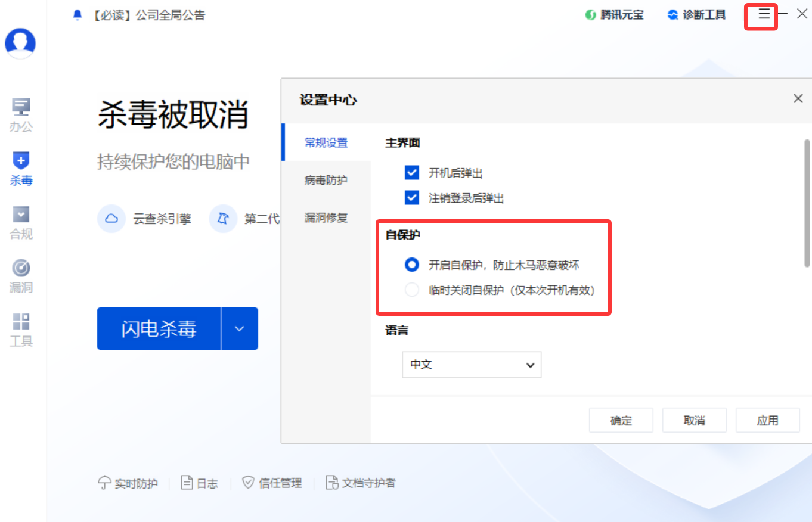Screen dimensions: 812x522
Task: Open the 合规 sidebar section
Action: pyautogui.click(x=21, y=222)
